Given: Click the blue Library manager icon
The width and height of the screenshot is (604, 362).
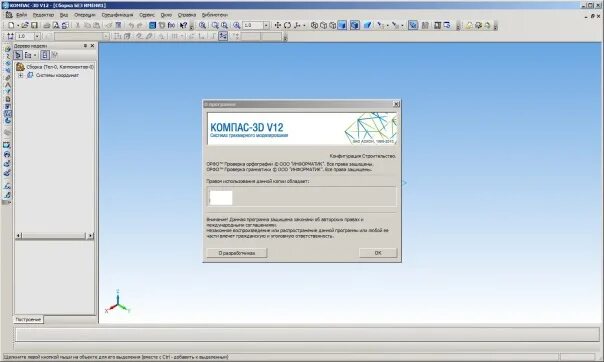Looking at the screenshot, I should [153, 25].
